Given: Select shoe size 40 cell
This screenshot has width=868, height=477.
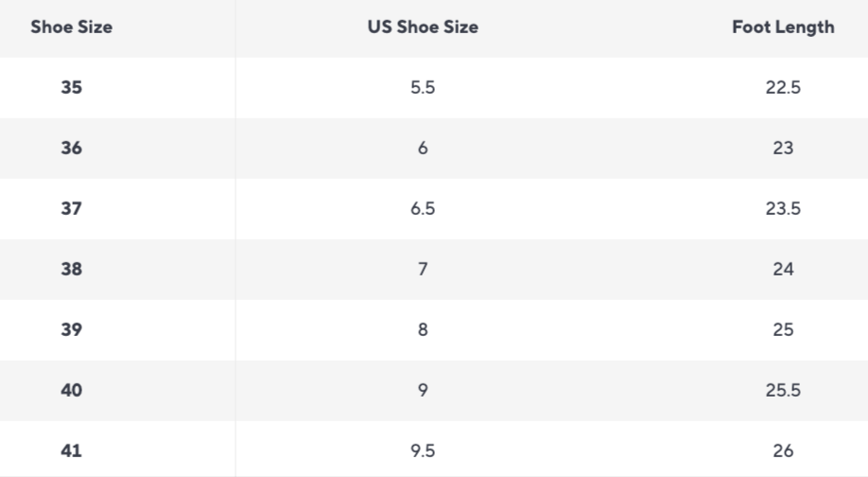Looking at the screenshot, I should point(71,391).
